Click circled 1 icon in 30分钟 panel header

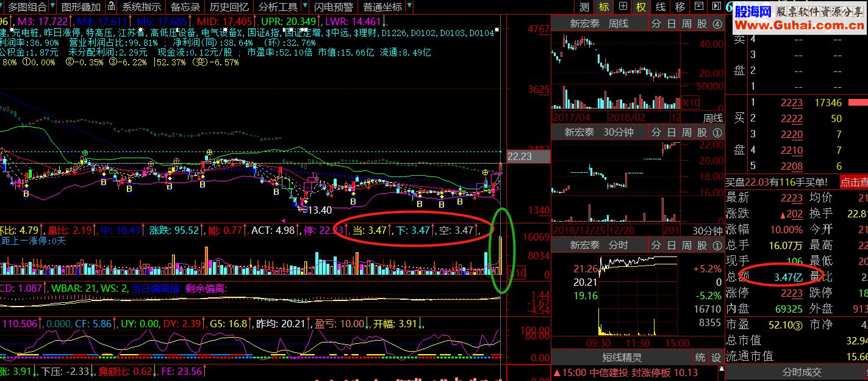717,132
